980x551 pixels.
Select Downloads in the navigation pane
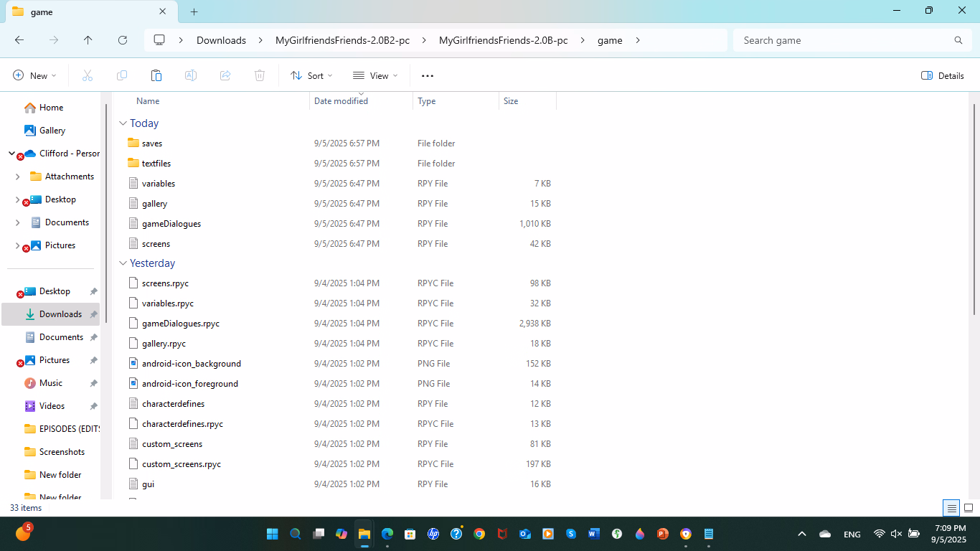coord(60,314)
